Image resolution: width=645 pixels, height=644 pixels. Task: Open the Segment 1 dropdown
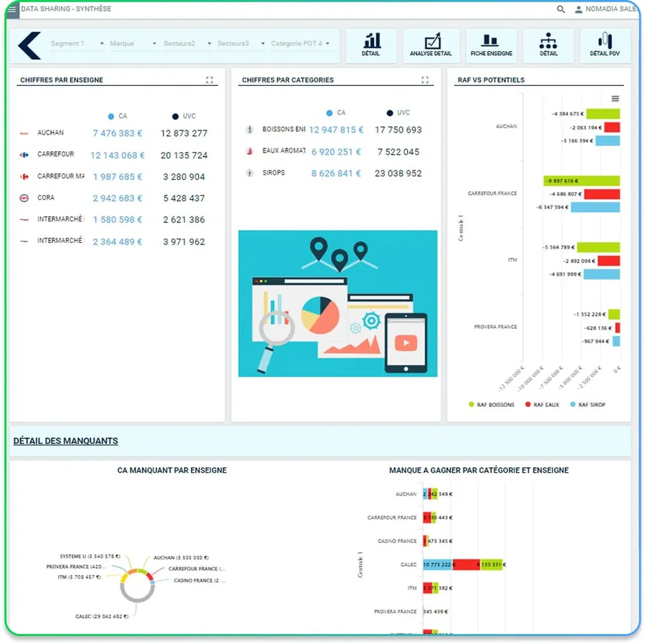coord(77,43)
